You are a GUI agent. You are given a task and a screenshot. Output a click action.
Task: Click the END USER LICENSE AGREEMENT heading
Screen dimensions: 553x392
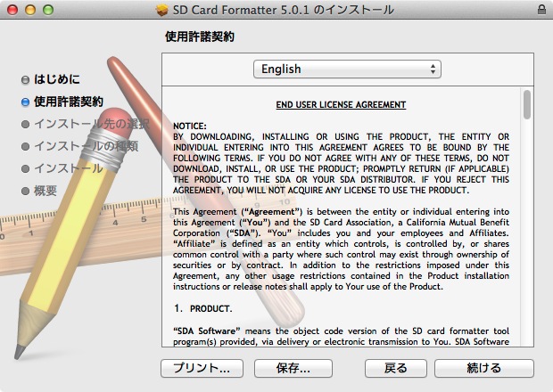[x=341, y=105]
